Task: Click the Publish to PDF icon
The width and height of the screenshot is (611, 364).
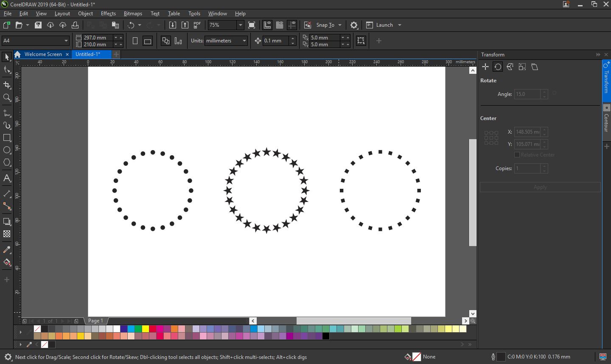Action: pyautogui.click(x=197, y=25)
